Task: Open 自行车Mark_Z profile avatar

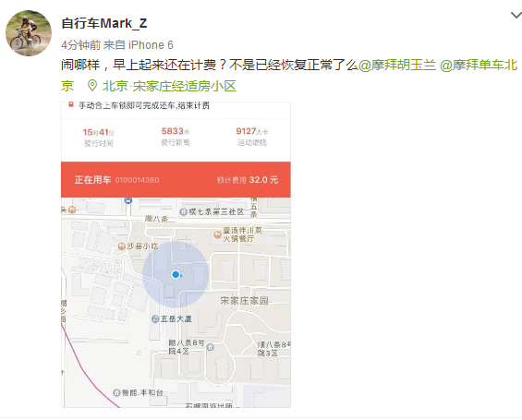Action: [x=29, y=33]
